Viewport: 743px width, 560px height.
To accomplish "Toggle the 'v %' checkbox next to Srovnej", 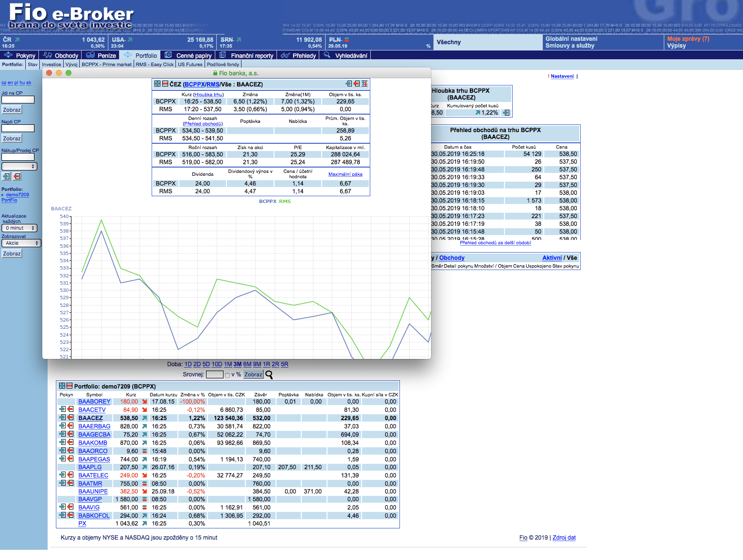I will (227, 375).
